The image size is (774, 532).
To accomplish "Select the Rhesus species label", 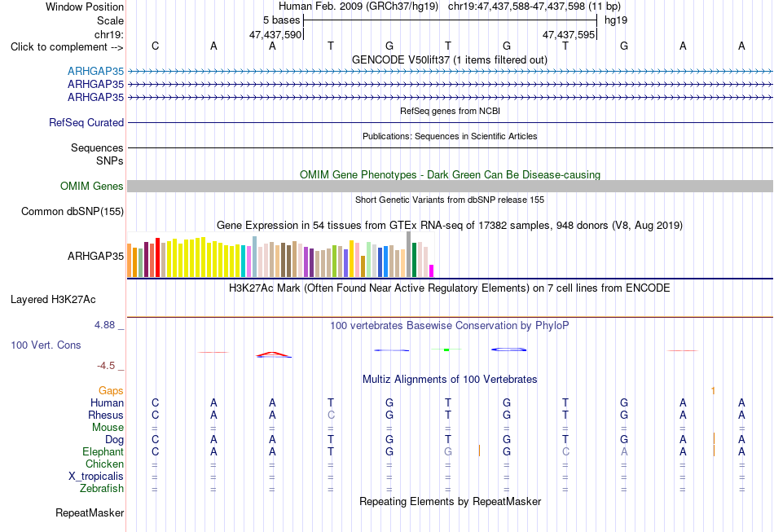I will pyautogui.click(x=106, y=415).
